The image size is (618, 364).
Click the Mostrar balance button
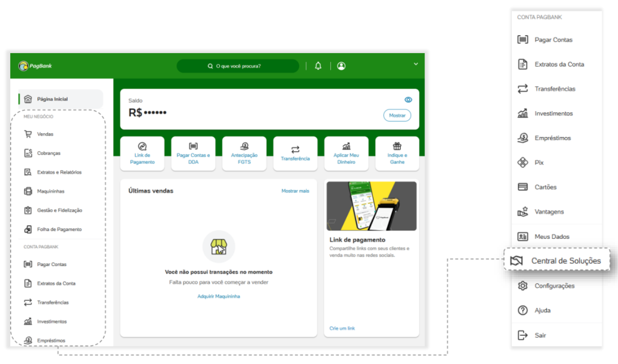click(397, 115)
